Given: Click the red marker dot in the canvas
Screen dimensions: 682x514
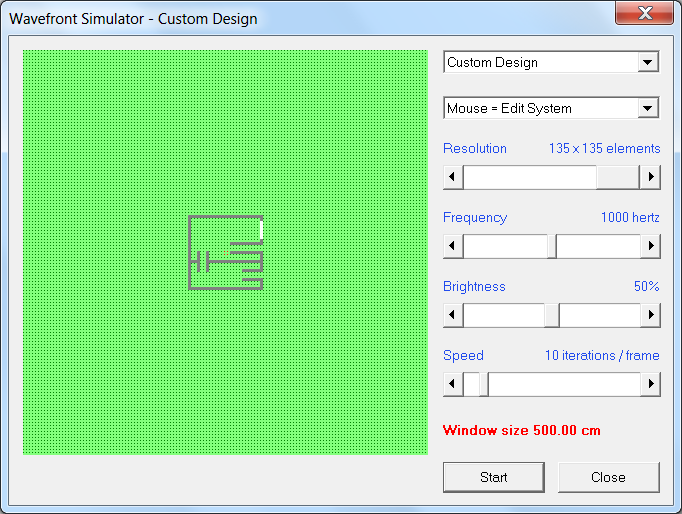Looking at the screenshot, I should [226, 253].
